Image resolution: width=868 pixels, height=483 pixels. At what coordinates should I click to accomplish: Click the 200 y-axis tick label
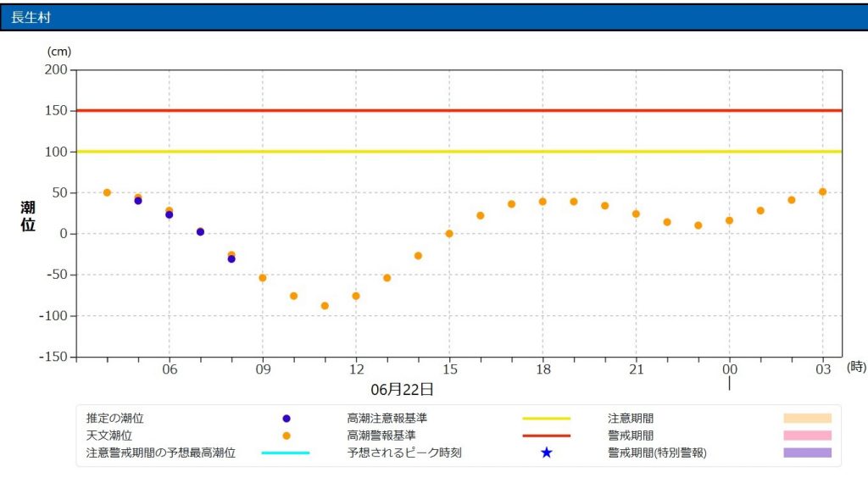[x=56, y=69]
